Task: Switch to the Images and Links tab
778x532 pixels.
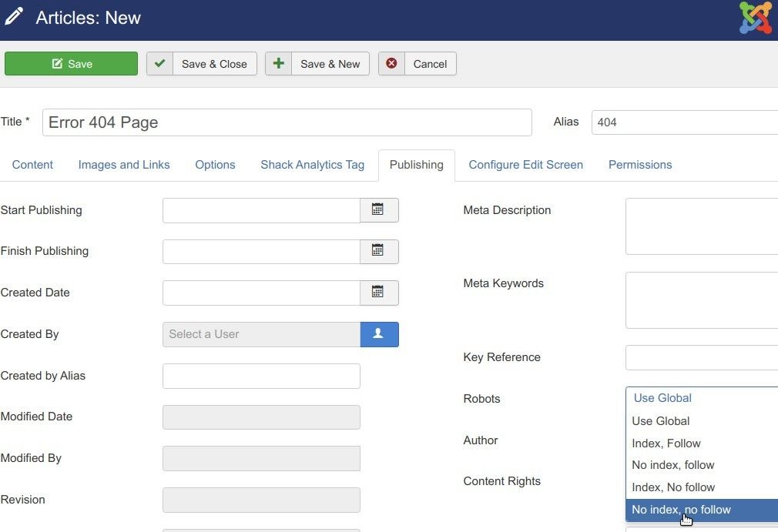Action: (123, 164)
